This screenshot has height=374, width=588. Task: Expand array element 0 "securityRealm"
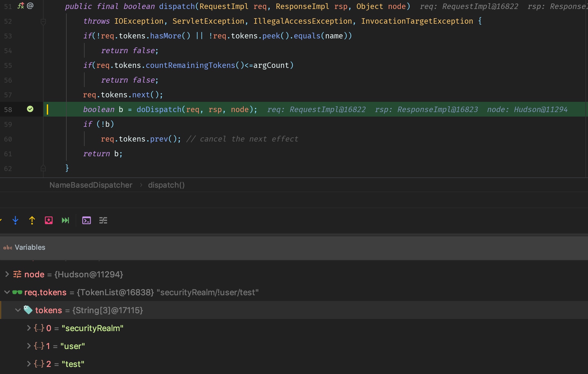[x=29, y=328]
